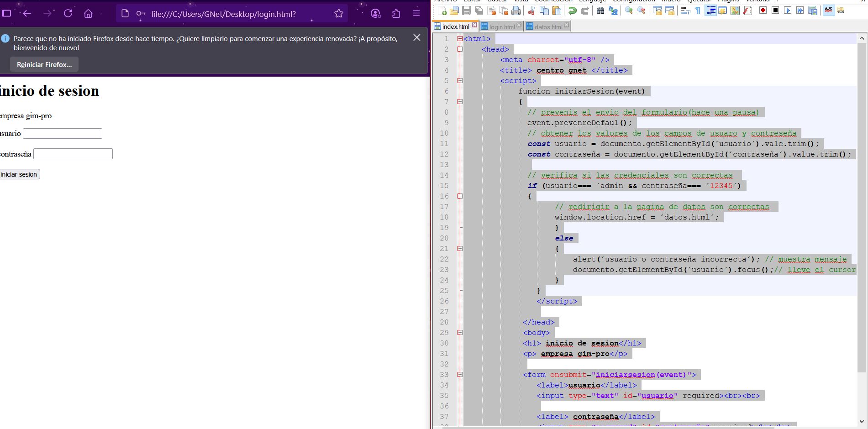Collapse the form tag fold on line 33

460,375
